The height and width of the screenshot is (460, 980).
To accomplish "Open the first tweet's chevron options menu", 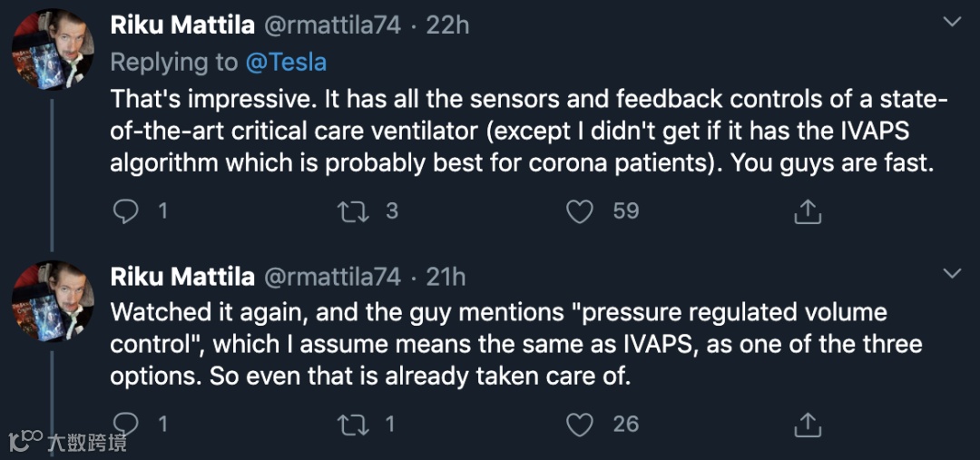I will (x=952, y=22).
